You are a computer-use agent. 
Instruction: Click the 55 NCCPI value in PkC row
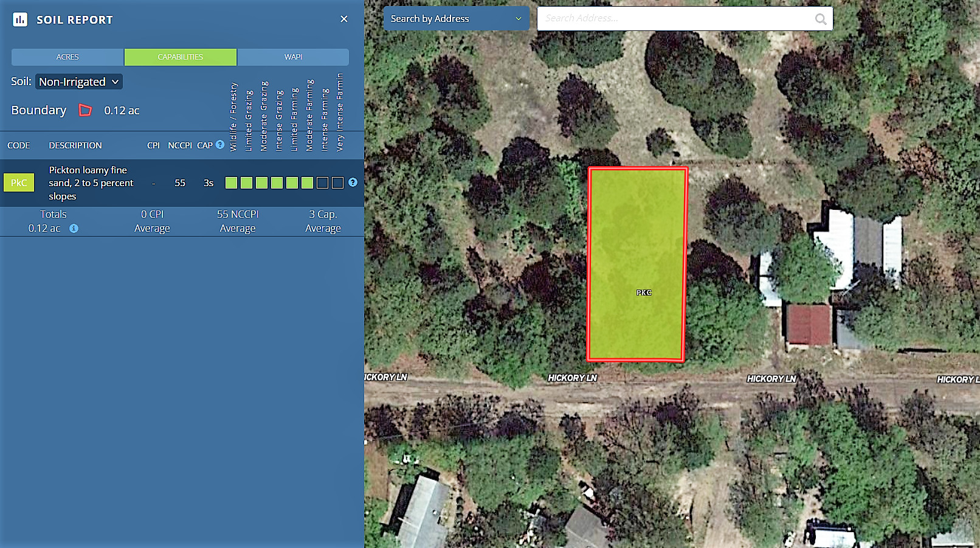tap(180, 182)
